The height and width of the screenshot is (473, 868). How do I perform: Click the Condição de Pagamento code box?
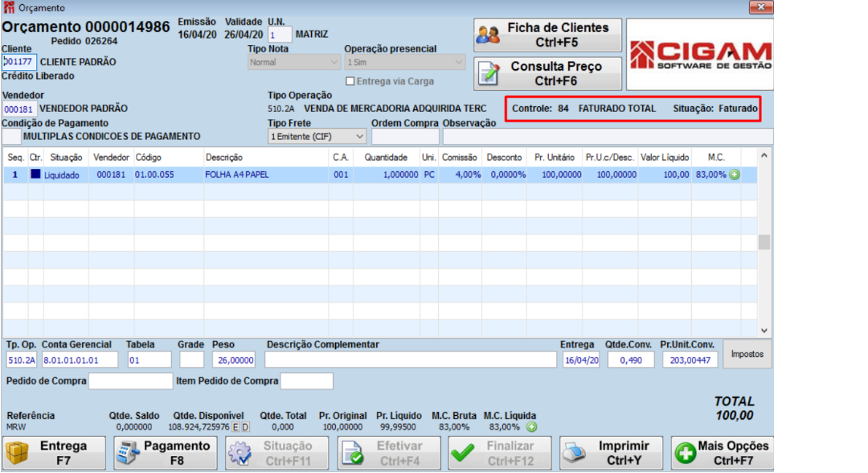[x=11, y=136]
